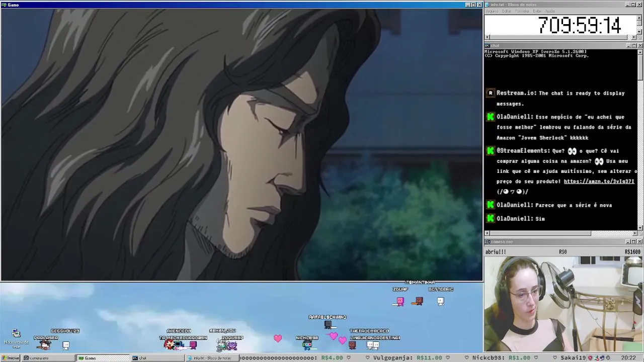Open the Exibir menu in Bloco de notas
644x362 pixels.
537,11
